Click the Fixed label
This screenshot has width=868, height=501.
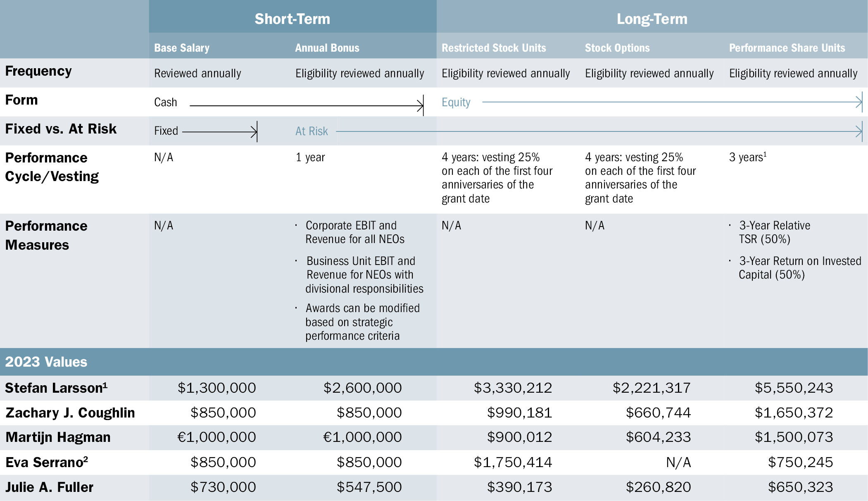(166, 131)
